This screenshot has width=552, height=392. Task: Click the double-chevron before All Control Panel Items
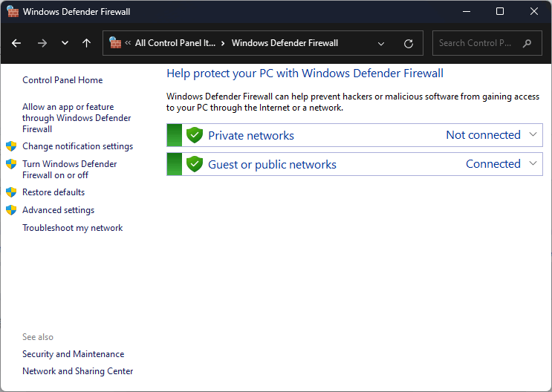[128, 43]
